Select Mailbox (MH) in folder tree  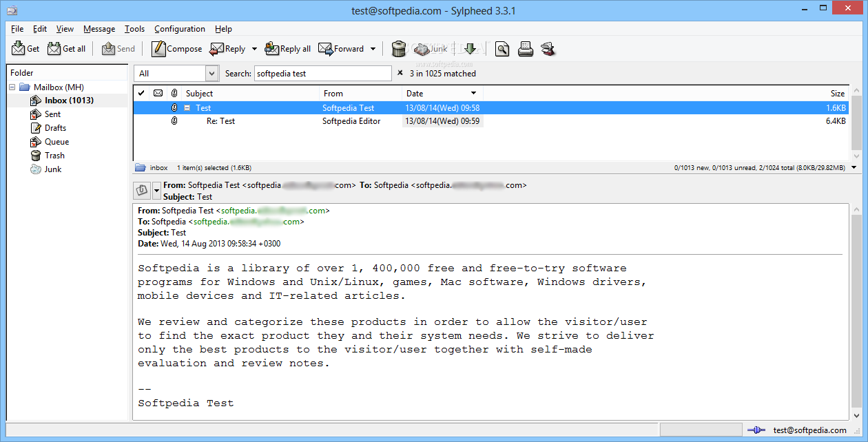click(59, 87)
